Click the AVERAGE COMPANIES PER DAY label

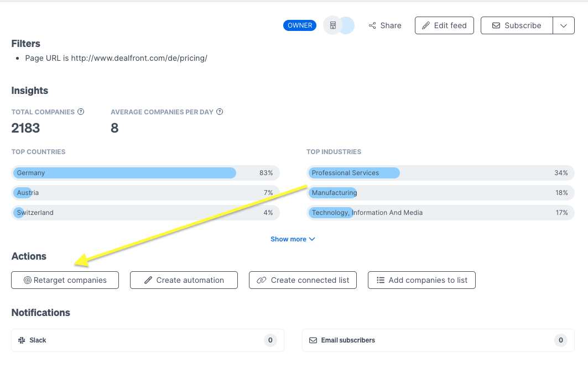click(162, 112)
